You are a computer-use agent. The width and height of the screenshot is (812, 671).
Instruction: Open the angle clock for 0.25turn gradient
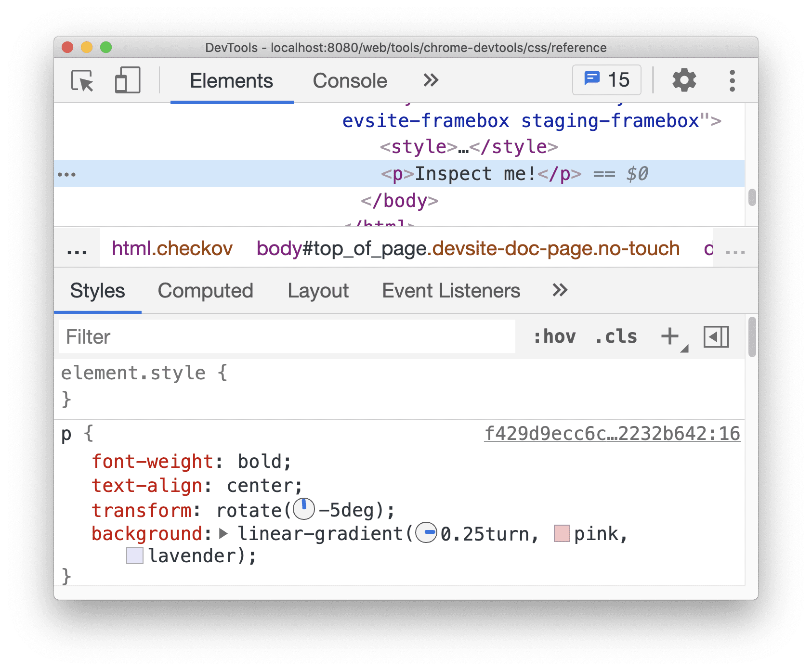point(426,533)
